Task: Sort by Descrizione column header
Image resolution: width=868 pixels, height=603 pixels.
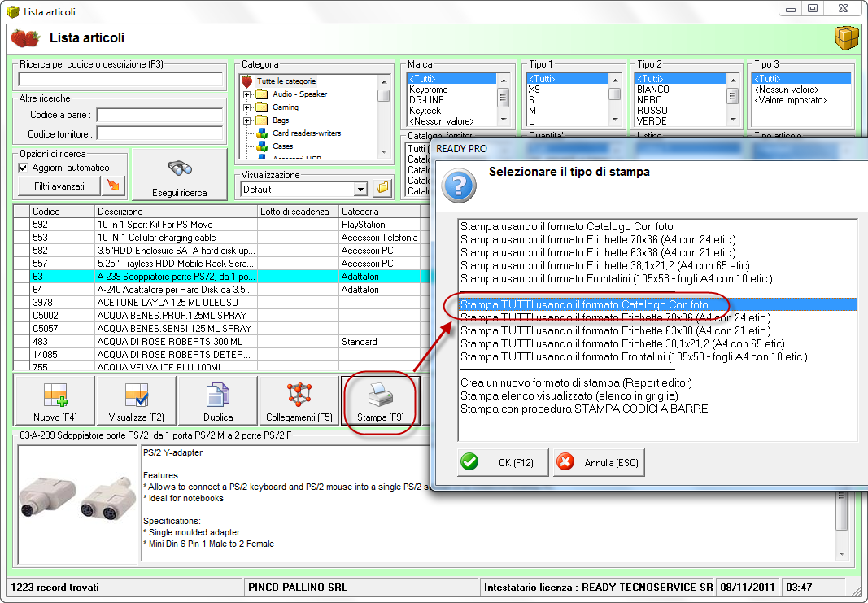Action: tap(176, 211)
